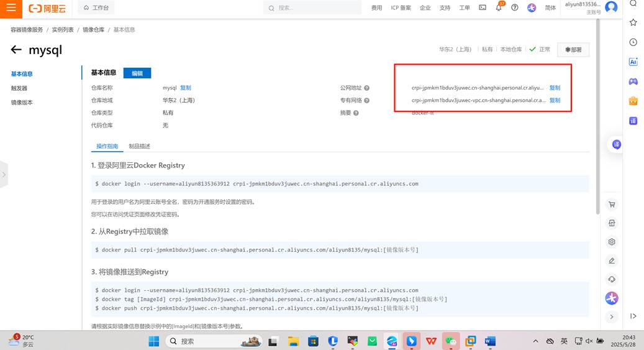Open WeChat from taskbar
The height and width of the screenshot is (350, 644).
(x=451, y=341)
